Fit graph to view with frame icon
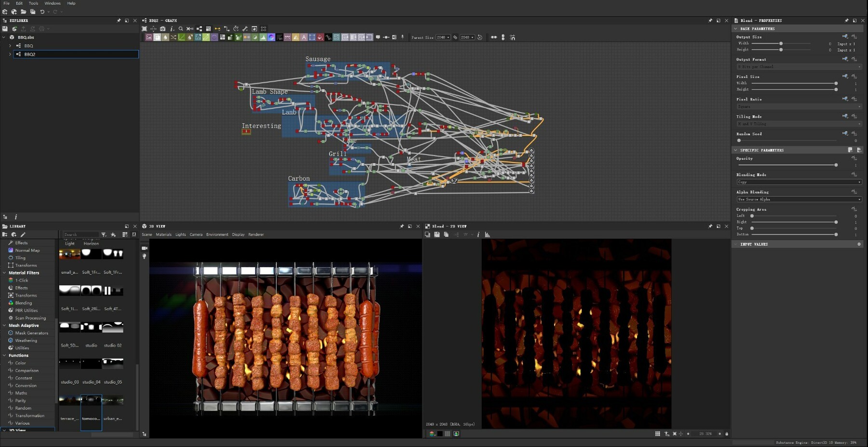Screen dimensions: 868x447 (x=144, y=28)
